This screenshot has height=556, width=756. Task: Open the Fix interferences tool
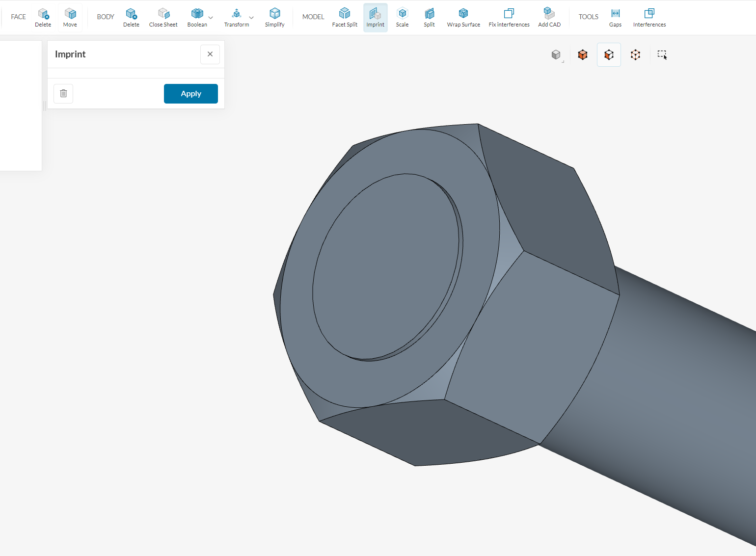(509, 17)
